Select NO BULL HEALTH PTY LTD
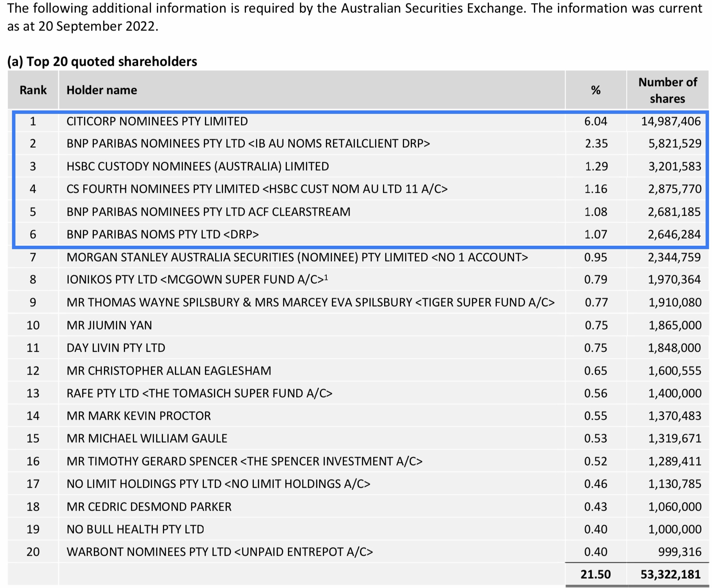Image resolution: width=712 pixels, height=588 pixels. 135,529
